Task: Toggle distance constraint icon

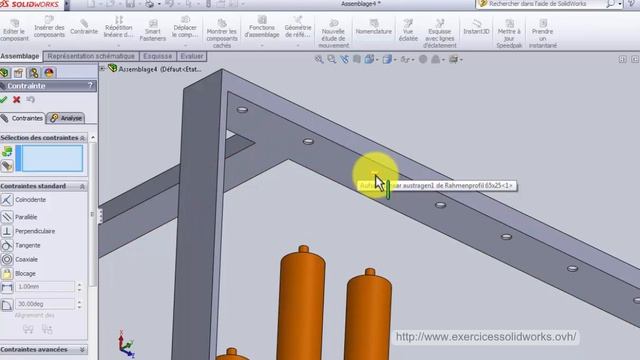Action: coord(7,287)
